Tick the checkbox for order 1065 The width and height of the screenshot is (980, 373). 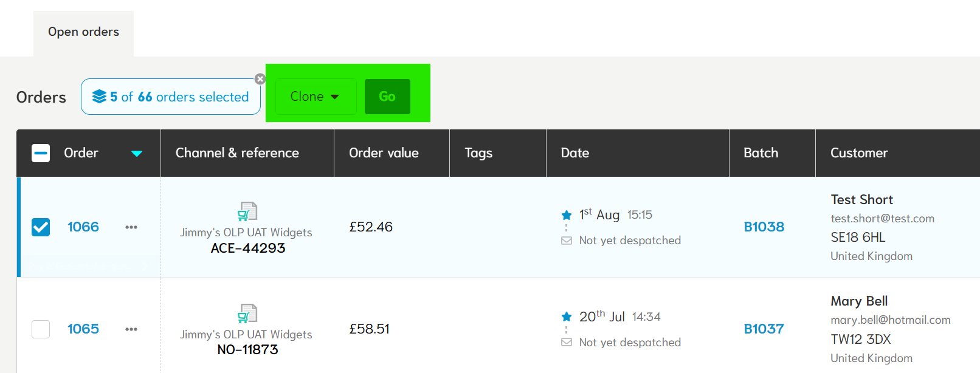click(x=41, y=329)
